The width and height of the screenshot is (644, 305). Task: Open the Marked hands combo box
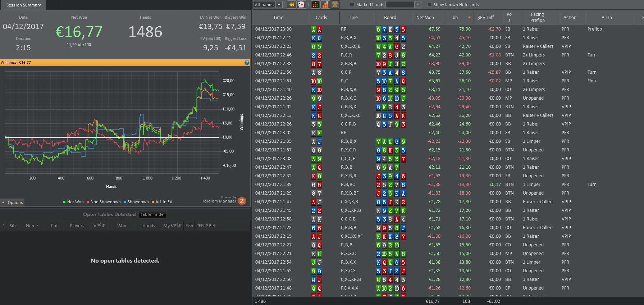click(x=403, y=5)
